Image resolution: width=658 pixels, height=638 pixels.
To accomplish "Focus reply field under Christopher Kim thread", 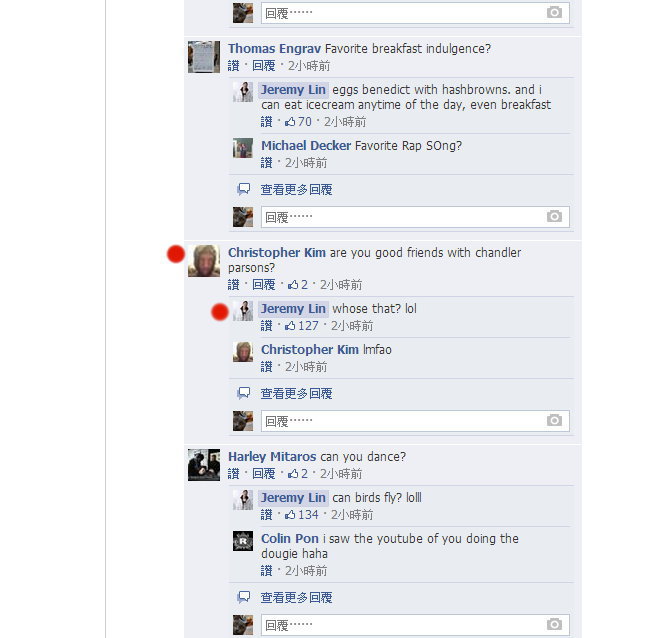I will coord(415,421).
